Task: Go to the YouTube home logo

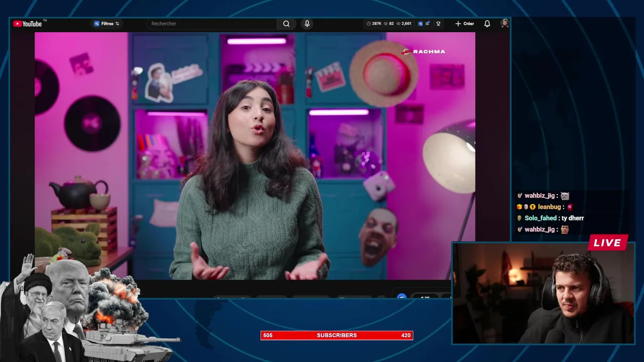Action: [28, 24]
